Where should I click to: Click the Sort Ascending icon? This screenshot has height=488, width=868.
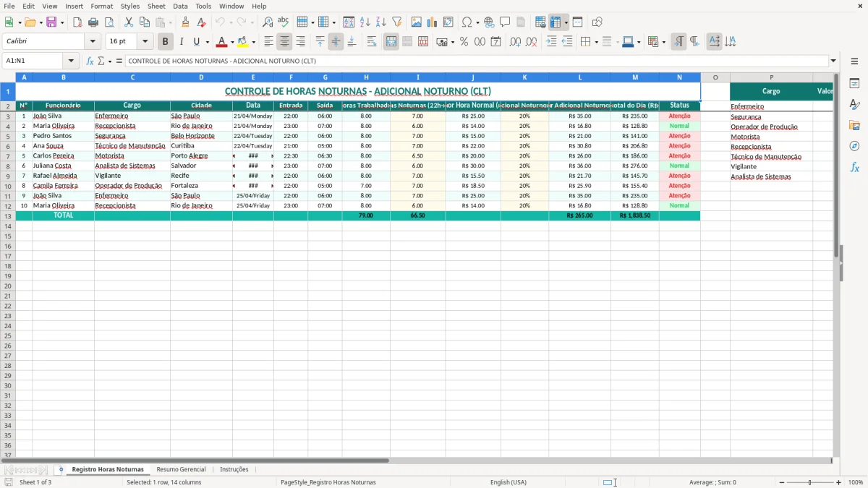tap(365, 22)
